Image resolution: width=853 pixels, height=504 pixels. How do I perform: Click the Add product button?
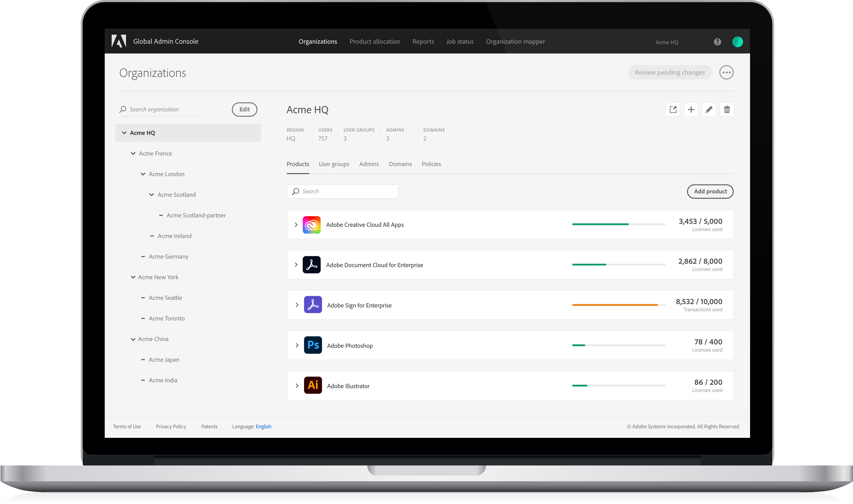(x=710, y=192)
